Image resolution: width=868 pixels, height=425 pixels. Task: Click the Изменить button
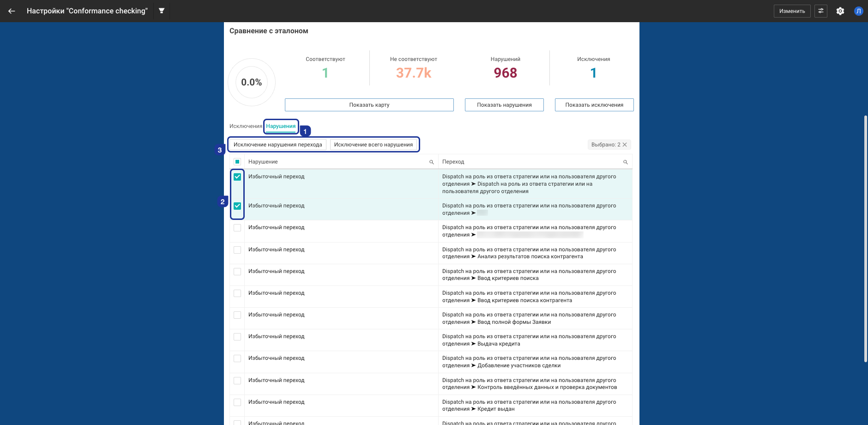click(x=792, y=11)
